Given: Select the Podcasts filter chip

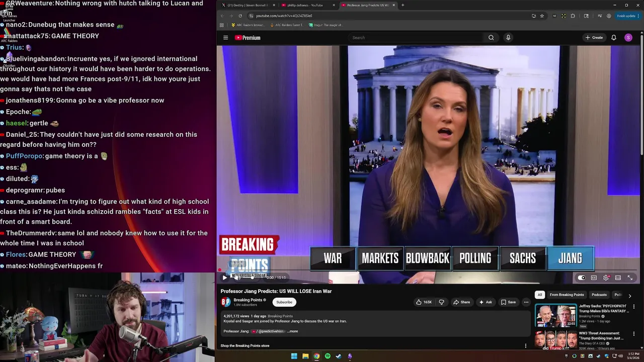Looking at the screenshot, I should pyautogui.click(x=599, y=295).
